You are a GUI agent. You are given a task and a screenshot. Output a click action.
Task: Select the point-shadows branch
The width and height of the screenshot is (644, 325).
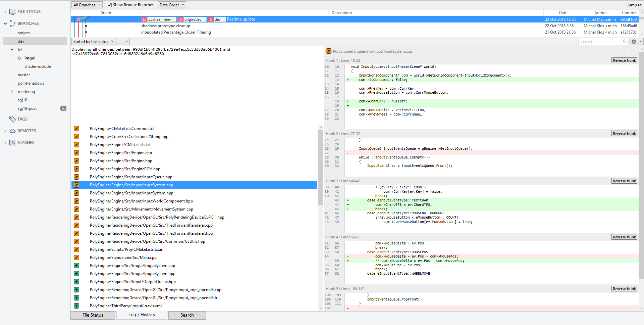coord(31,83)
